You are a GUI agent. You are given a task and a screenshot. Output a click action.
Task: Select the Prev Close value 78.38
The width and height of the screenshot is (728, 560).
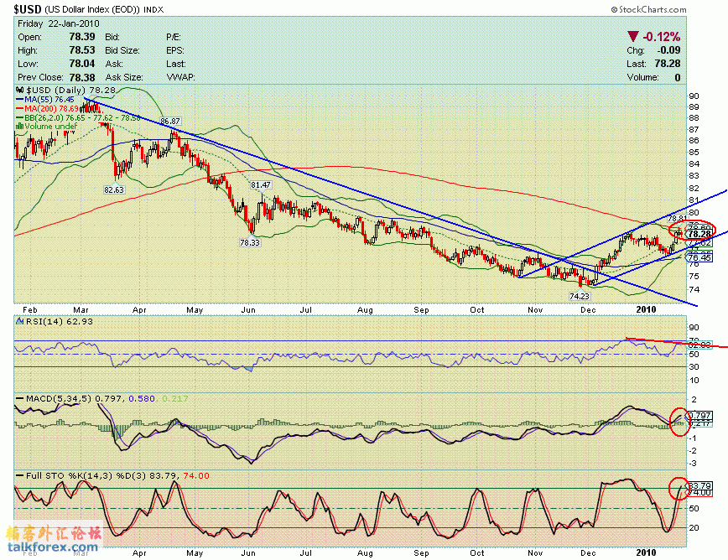pyautogui.click(x=82, y=77)
